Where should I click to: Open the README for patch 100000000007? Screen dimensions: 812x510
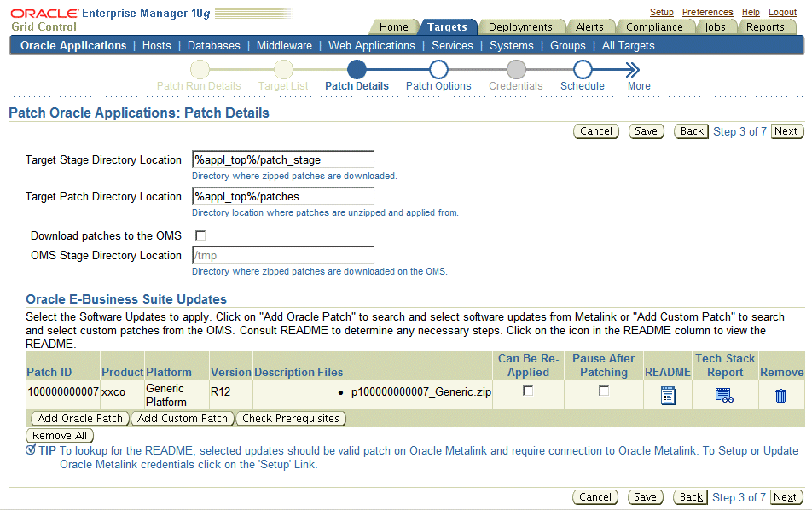(x=668, y=394)
